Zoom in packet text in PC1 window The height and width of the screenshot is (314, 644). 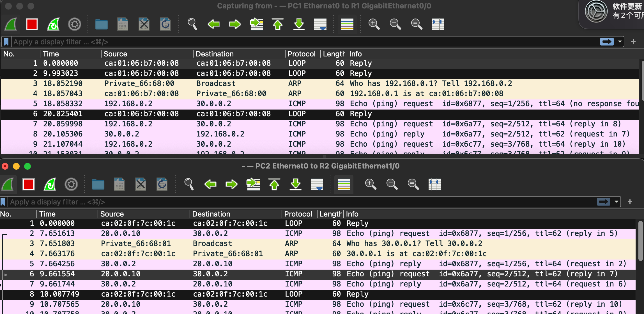click(x=374, y=24)
